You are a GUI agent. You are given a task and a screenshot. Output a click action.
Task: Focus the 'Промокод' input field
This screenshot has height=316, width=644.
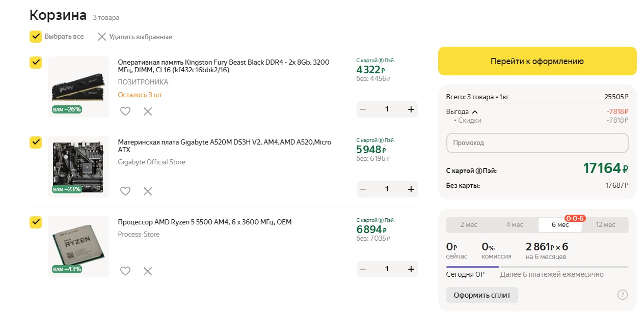[x=537, y=143]
